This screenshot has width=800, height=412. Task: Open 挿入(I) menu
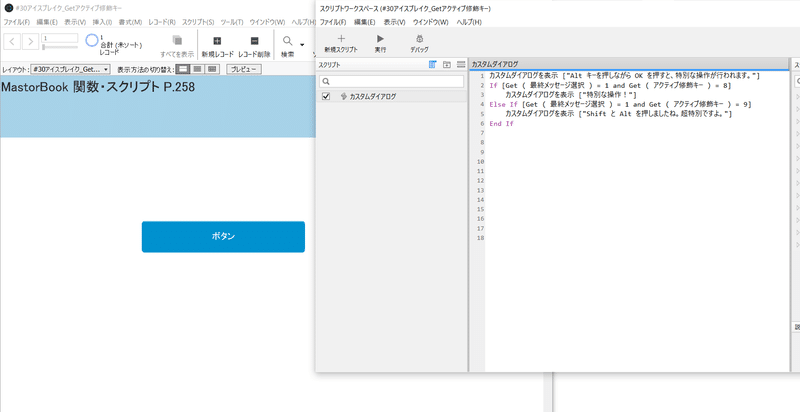click(102, 22)
